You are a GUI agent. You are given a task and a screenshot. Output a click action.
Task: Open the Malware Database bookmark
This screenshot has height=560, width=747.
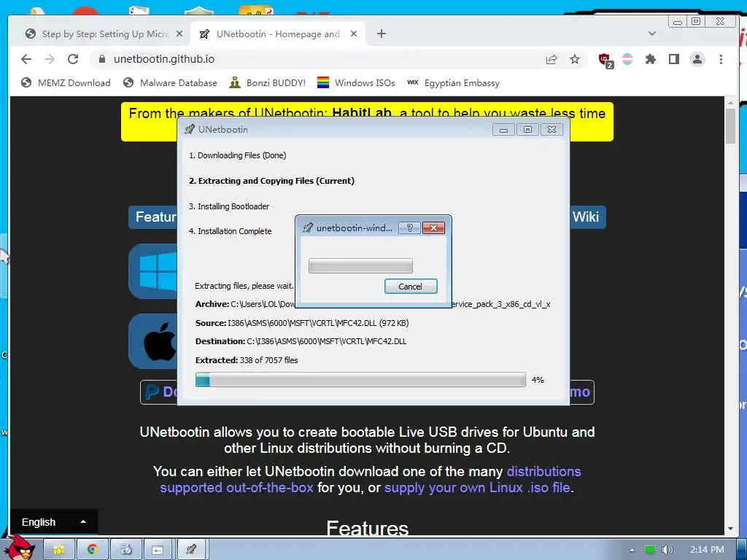(x=170, y=83)
